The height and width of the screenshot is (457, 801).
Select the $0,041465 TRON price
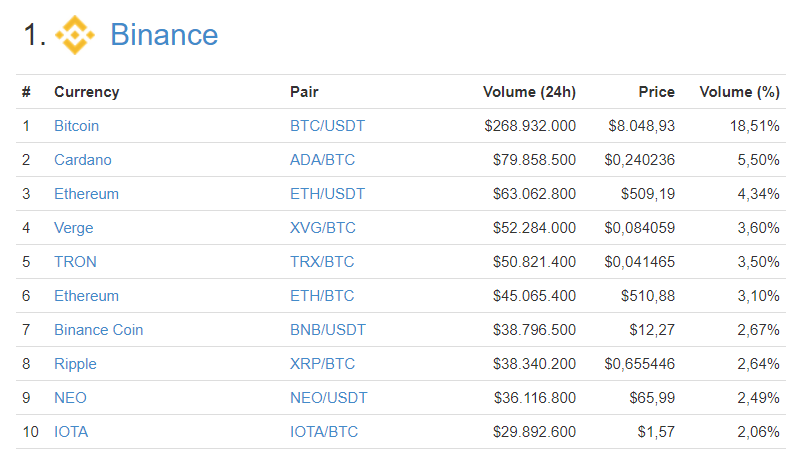point(640,262)
